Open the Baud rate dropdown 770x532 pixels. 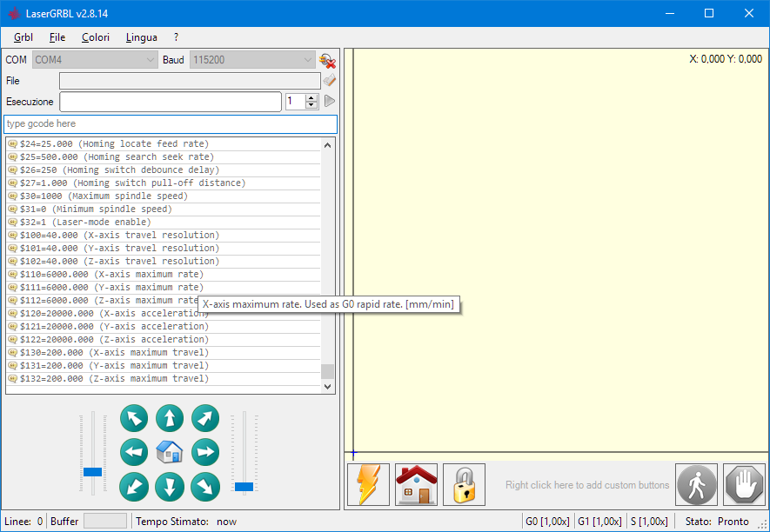click(x=252, y=60)
